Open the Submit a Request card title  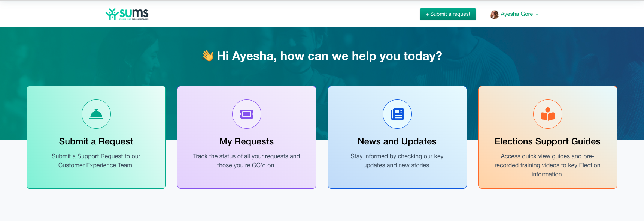click(x=96, y=141)
